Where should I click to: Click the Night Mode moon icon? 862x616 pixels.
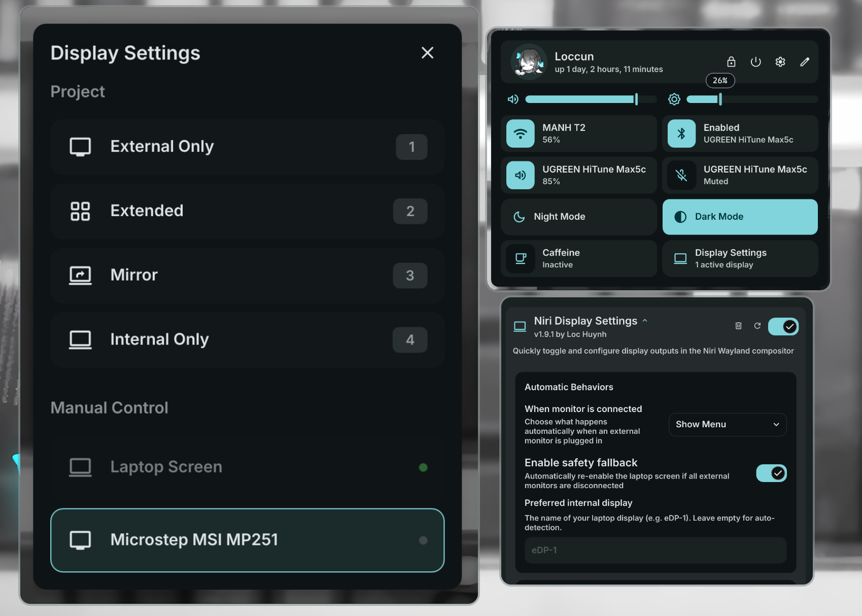click(519, 217)
